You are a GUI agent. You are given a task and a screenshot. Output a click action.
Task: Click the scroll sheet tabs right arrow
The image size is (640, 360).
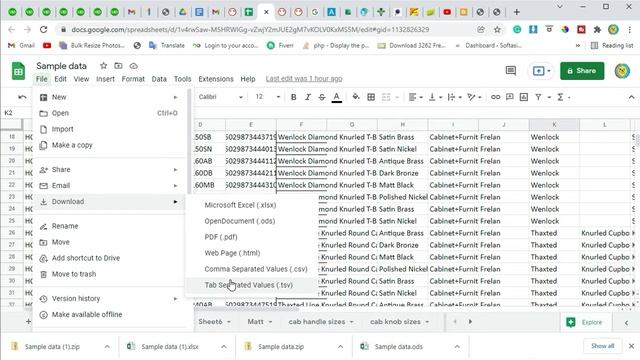coord(470,322)
